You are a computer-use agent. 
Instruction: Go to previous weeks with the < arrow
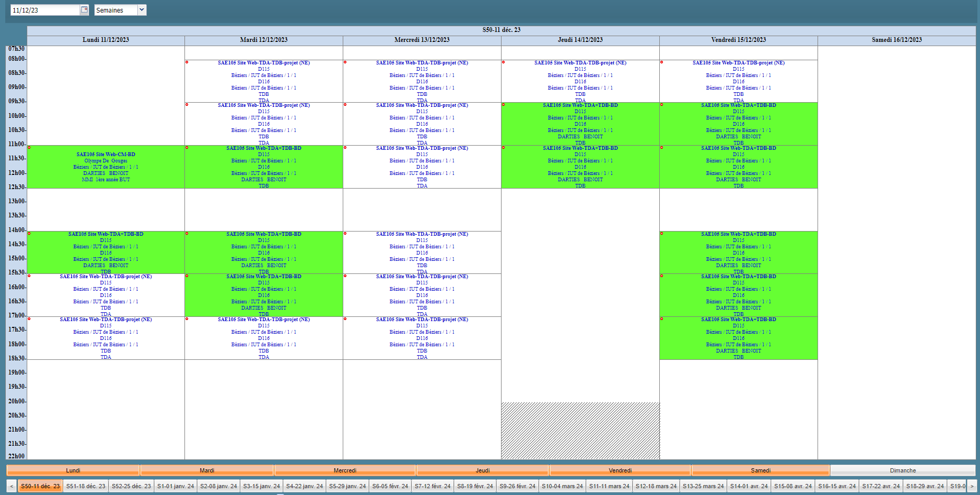[11, 486]
